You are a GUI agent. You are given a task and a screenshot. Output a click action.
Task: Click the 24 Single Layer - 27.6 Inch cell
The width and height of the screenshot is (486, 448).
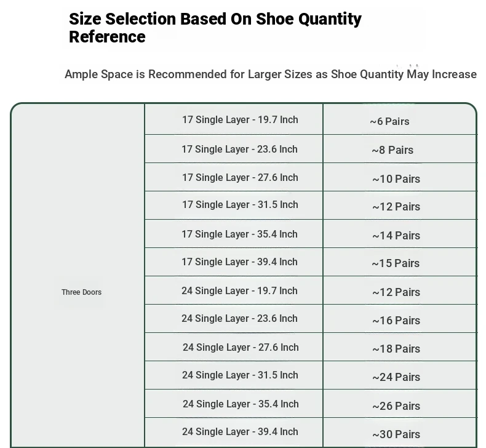(x=234, y=347)
